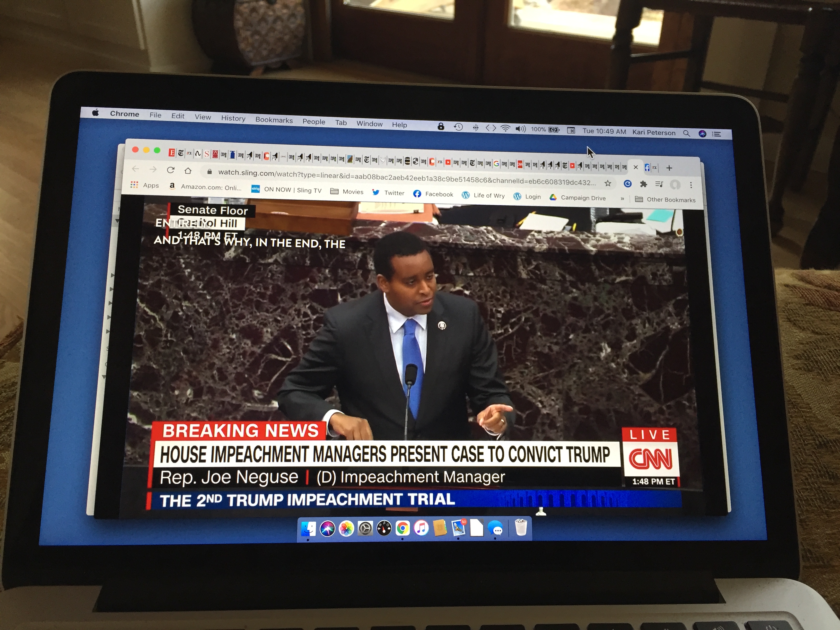840x630 pixels.
Task: Open Photos app in the dock
Action: [346, 529]
